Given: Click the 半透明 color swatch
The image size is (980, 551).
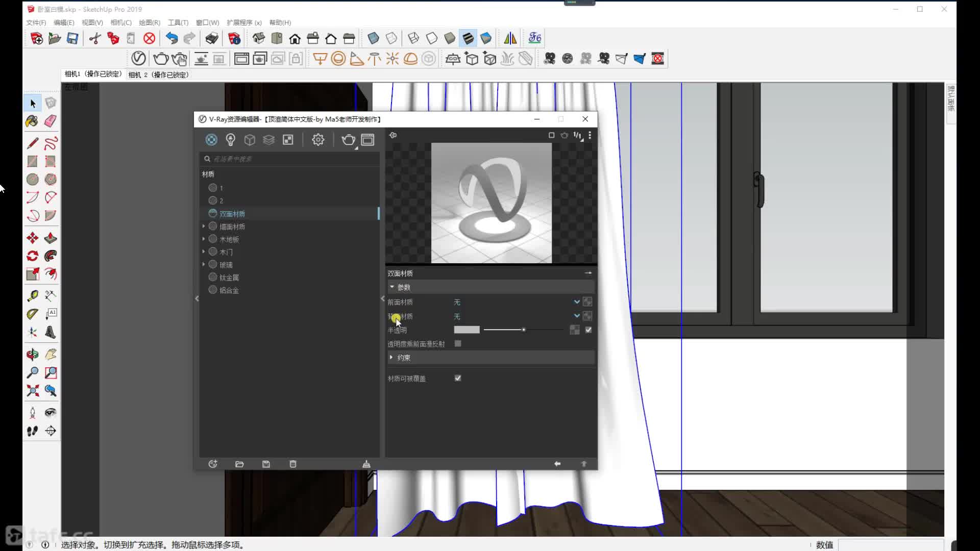Looking at the screenshot, I should 467,330.
